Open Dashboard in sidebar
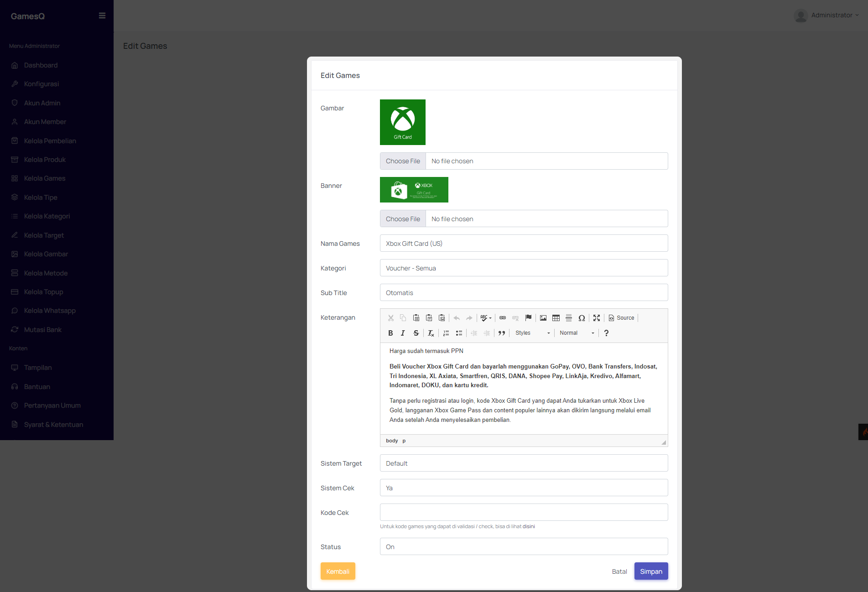The width and height of the screenshot is (868, 592). [41, 65]
